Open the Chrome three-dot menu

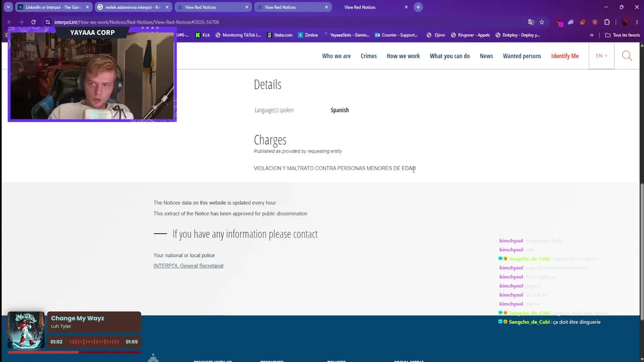pos(636,22)
